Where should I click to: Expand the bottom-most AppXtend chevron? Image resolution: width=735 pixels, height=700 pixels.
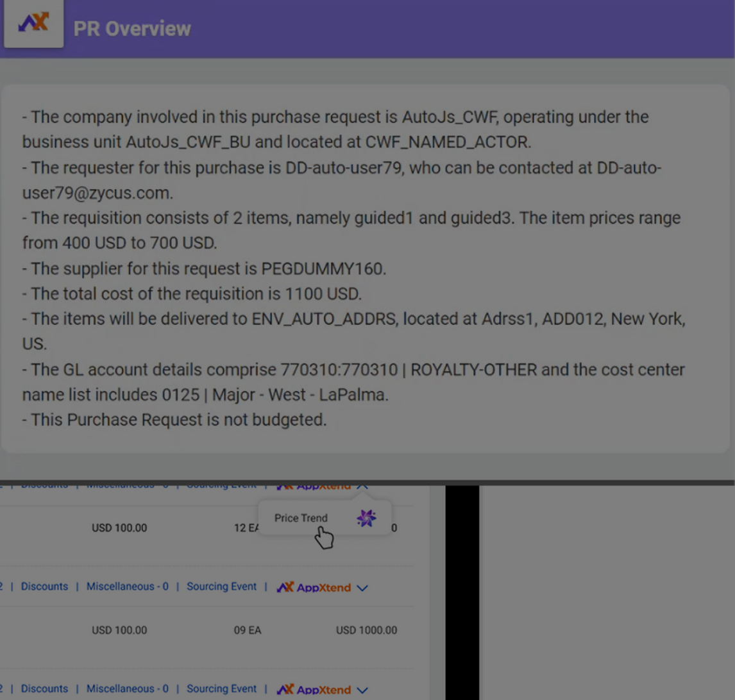pos(362,690)
